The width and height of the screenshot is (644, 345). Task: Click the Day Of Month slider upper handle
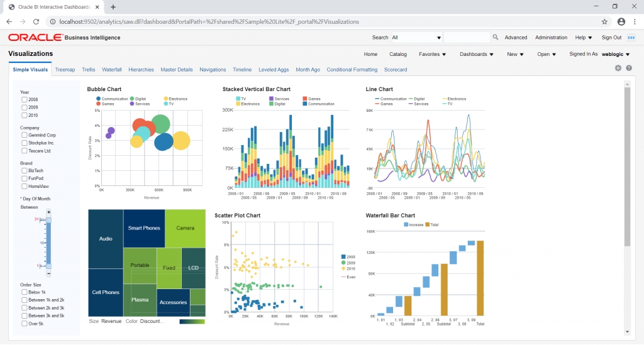pos(48,221)
